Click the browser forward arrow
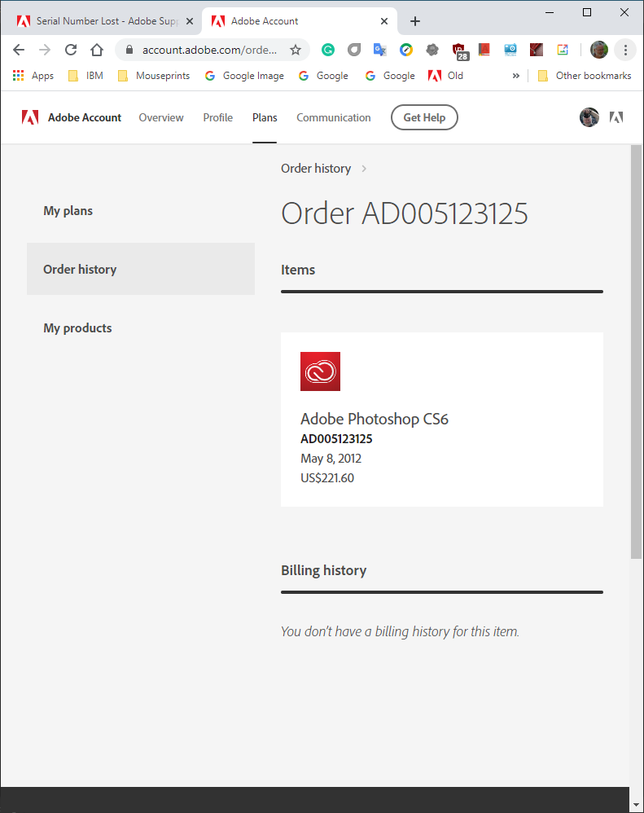Screen dimensions: 644x813 45,50
